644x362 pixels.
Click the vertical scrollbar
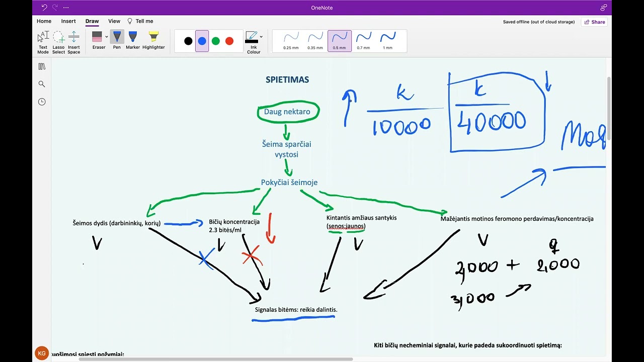pos(609,109)
